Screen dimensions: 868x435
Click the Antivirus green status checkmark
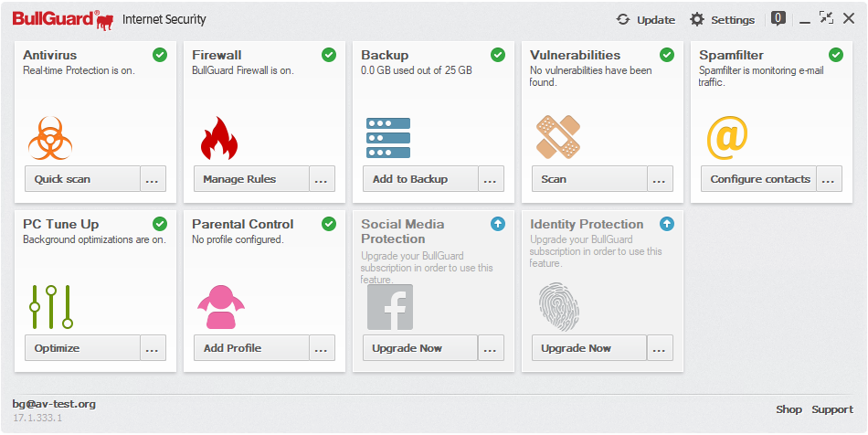point(160,55)
